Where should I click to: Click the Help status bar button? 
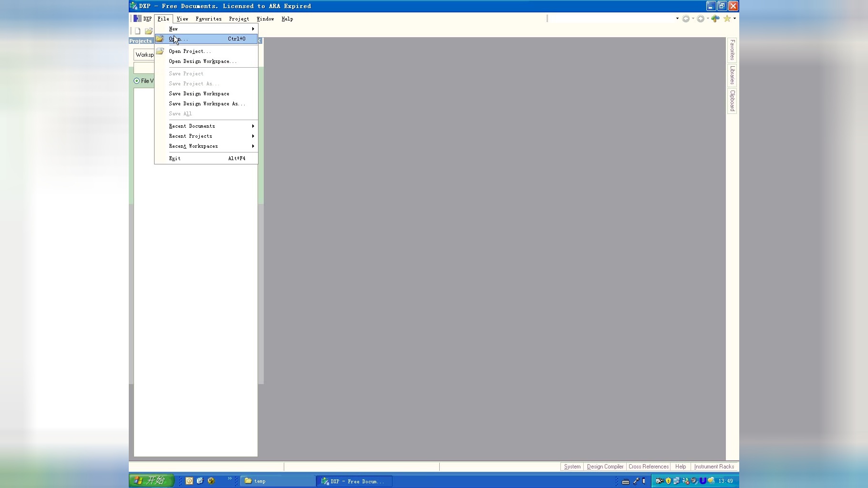point(681,467)
